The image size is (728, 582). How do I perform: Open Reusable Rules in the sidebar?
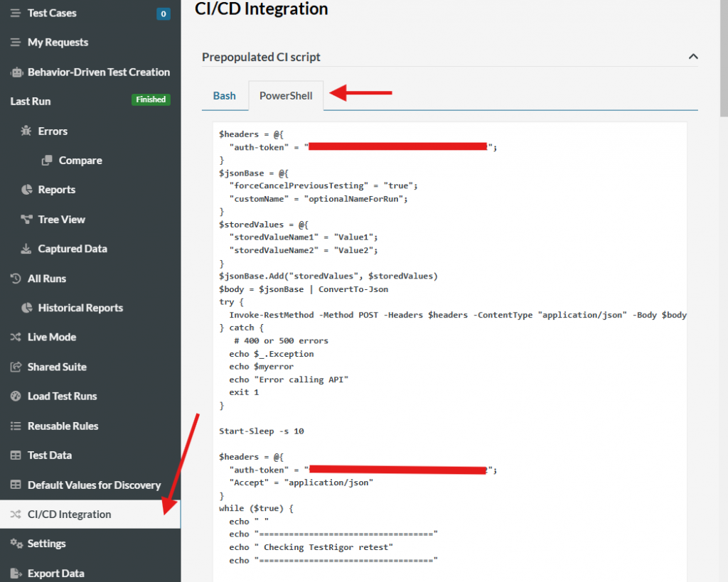point(63,426)
